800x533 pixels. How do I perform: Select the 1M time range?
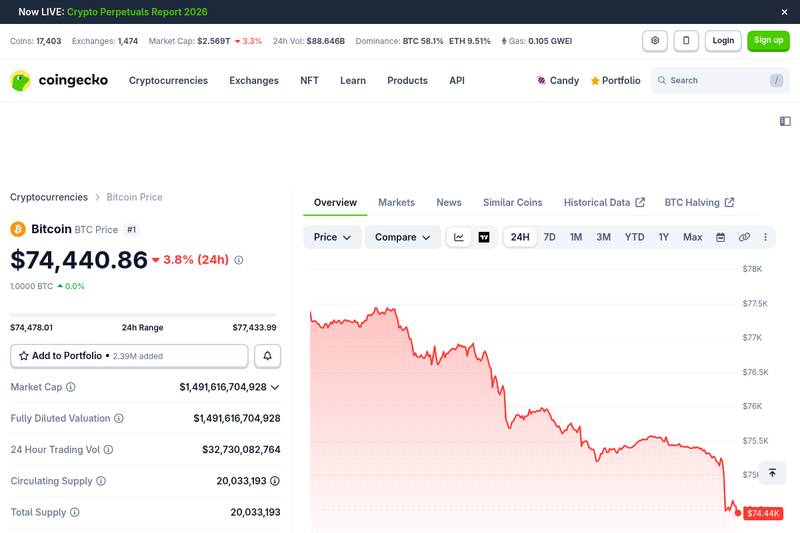576,237
